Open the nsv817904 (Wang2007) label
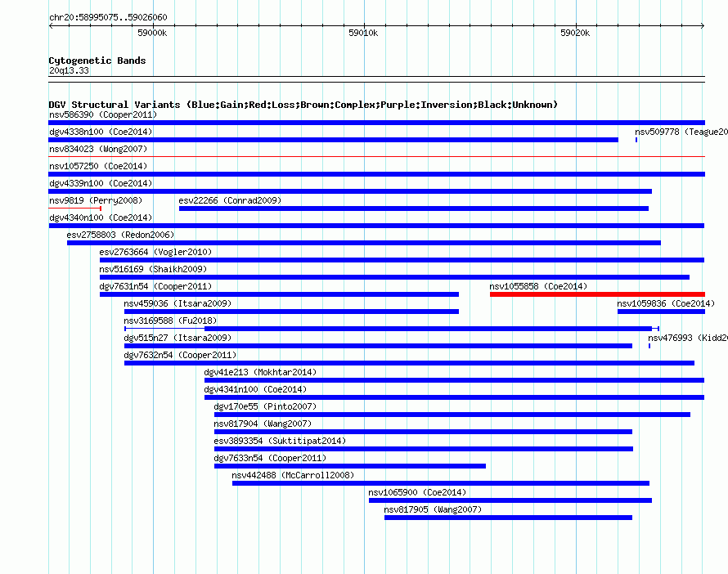This screenshot has width=728, height=574. tap(263, 424)
